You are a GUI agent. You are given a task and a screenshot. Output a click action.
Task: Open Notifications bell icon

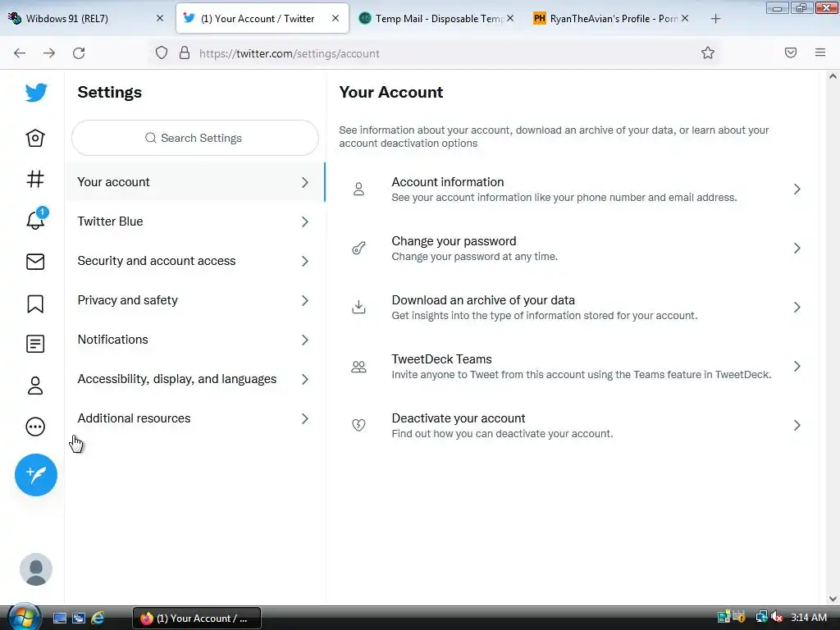[x=36, y=219]
